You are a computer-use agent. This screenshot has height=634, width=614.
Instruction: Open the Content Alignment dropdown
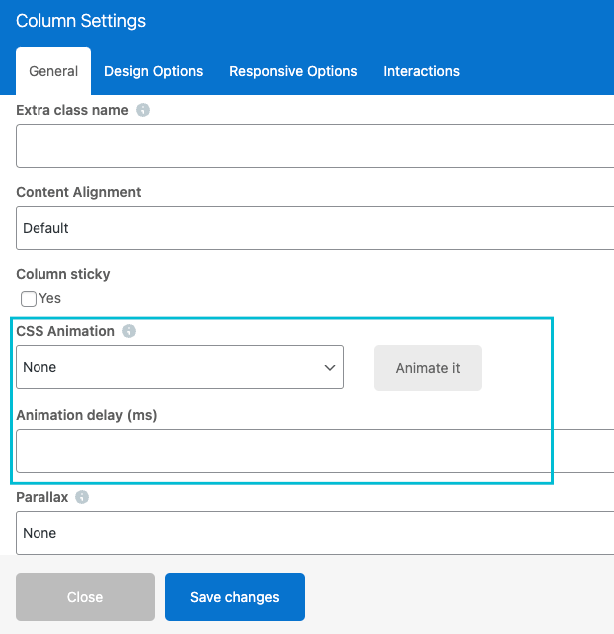tap(315, 228)
